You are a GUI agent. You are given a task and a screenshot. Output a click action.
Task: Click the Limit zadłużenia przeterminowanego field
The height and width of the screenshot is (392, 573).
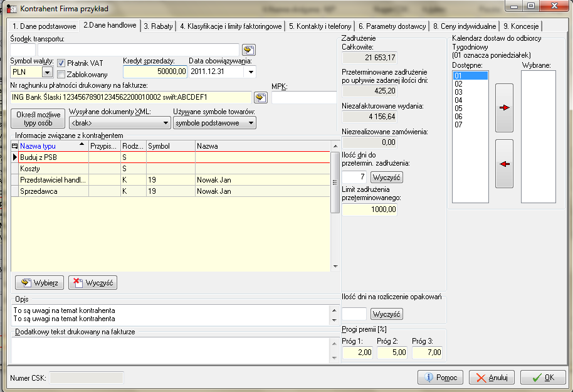[x=369, y=209]
